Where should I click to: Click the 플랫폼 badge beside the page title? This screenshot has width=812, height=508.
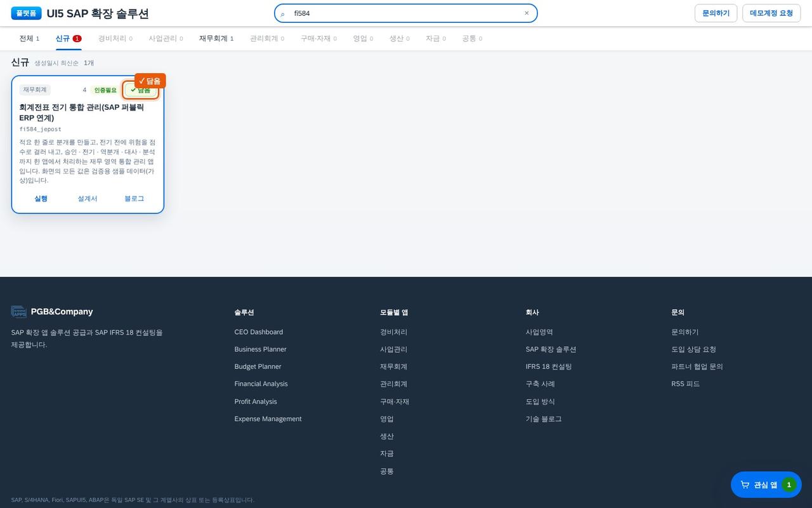click(26, 13)
